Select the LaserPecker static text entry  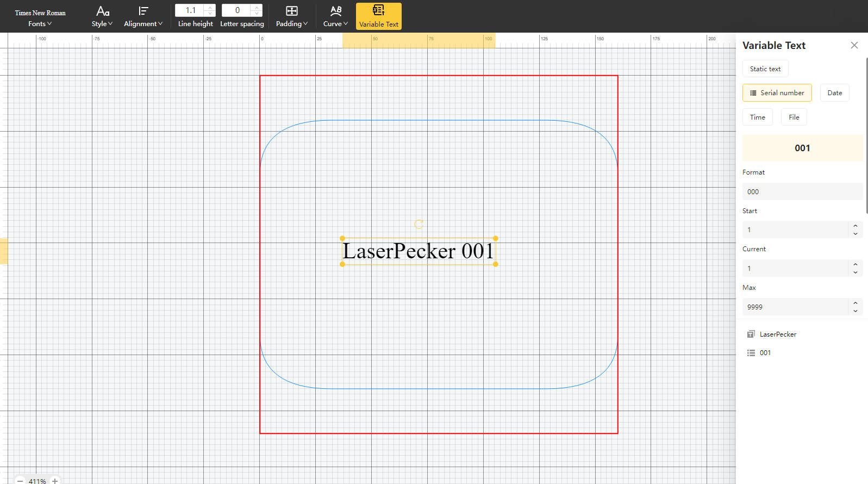(778, 334)
